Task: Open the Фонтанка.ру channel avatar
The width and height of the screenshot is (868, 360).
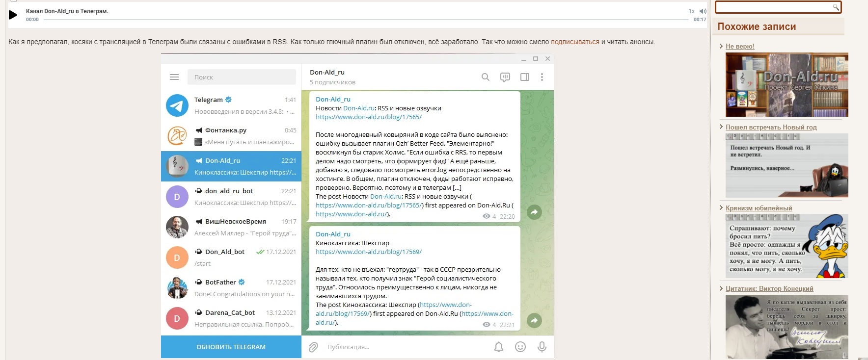Action: coord(177,136)
